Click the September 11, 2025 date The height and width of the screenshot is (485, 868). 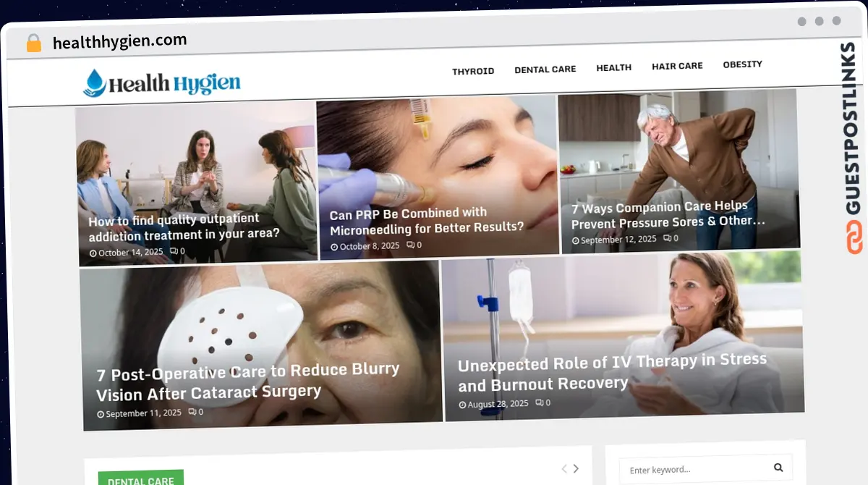pos(143,413)
